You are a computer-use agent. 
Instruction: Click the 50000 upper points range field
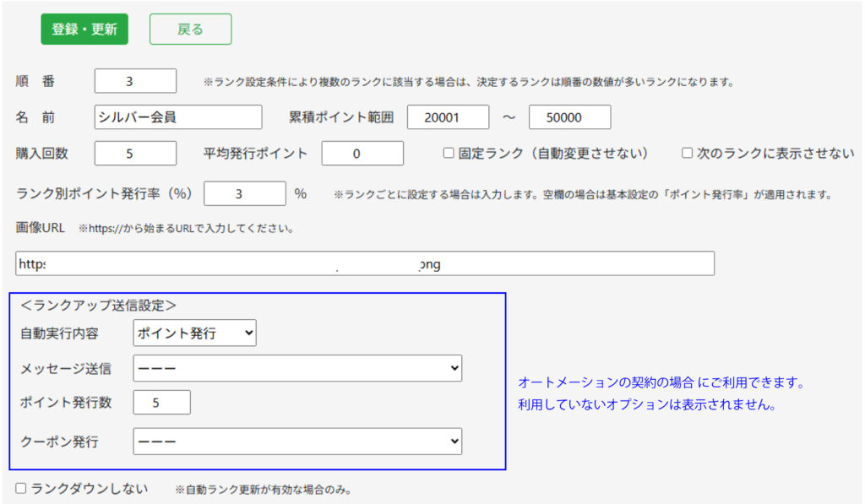coord(570,117)
